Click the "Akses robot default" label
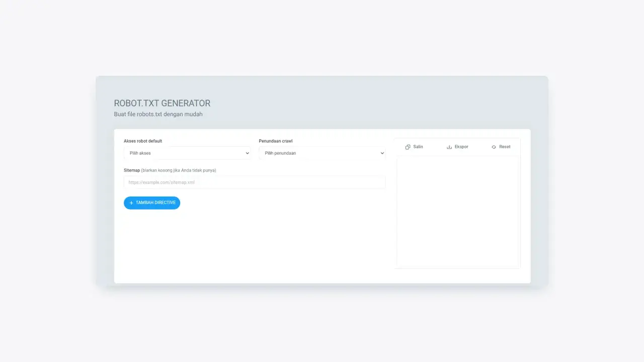Image resolution: width=644 pixels, height=362 pixels. click(143, 141)
